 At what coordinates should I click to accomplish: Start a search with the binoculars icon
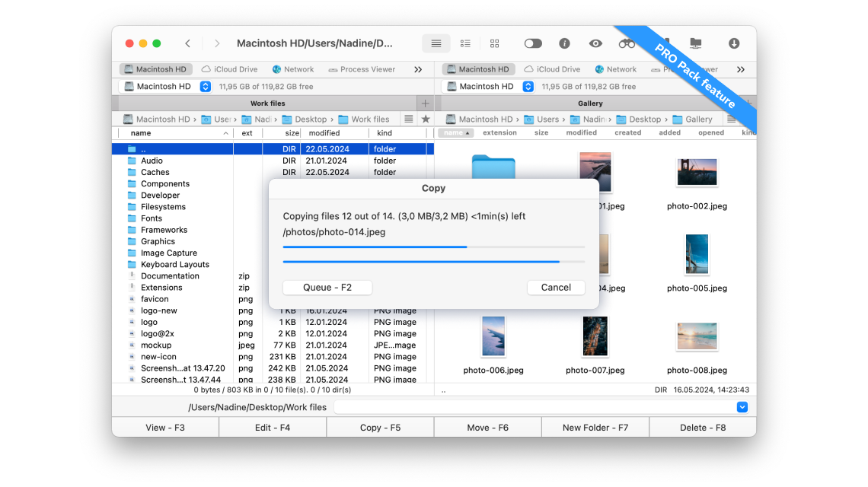(x=627, y=43)
